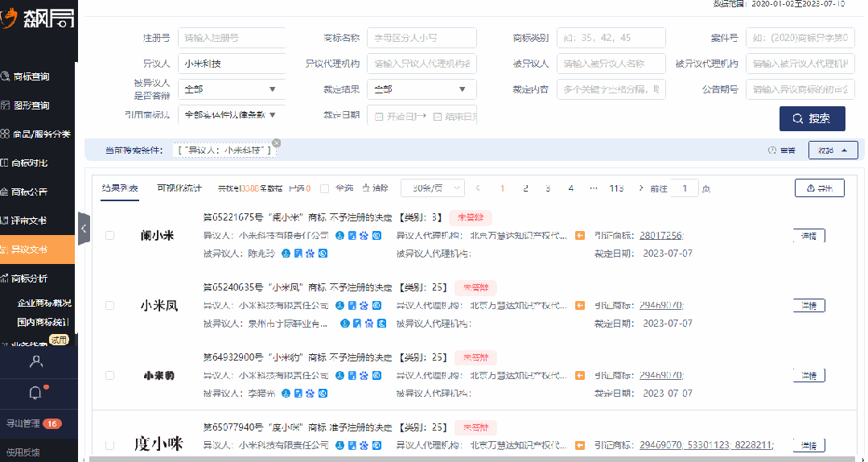Open 国内商标统计 submenu item
The height and width of the screenshot is (462, 868).
coord(43,322)
